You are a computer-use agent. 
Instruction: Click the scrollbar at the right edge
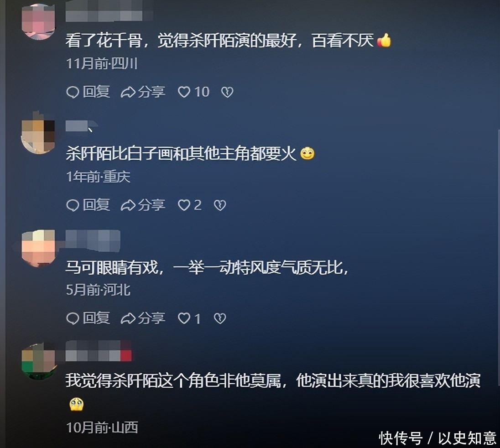pos(498,258)
